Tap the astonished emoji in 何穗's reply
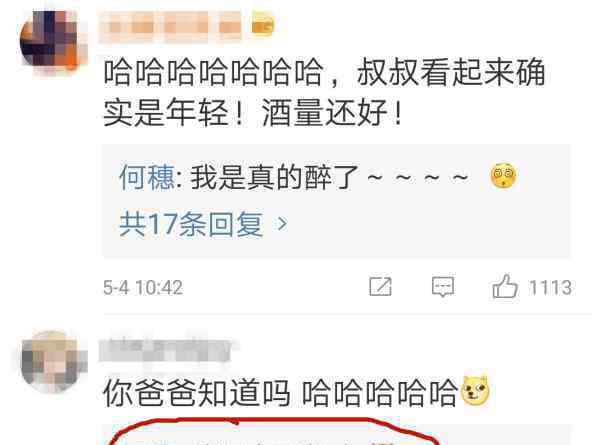 pyautogui.click(x=503, y=176)
